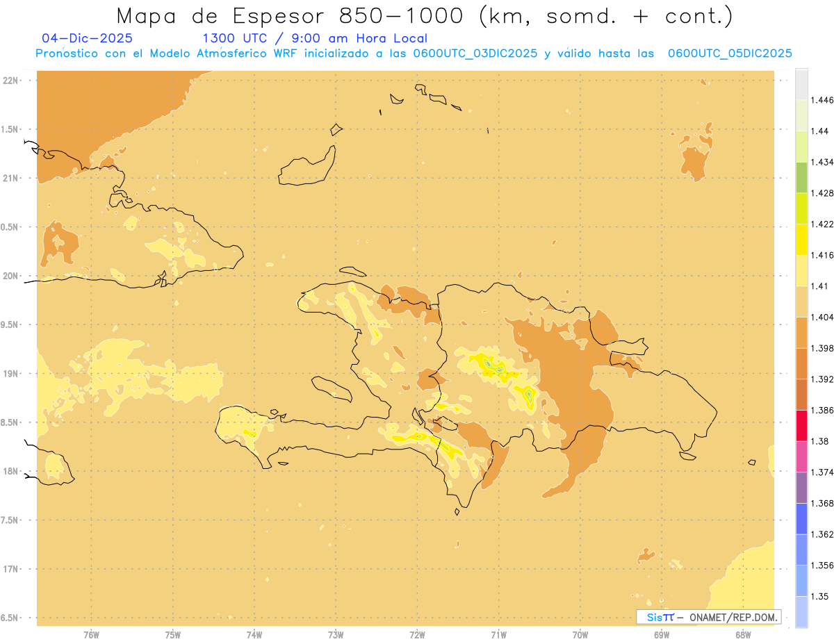Pick the pink swatch between 1.374 and 1.38
This screenshot has width=834, height=644.
[801, 457]
